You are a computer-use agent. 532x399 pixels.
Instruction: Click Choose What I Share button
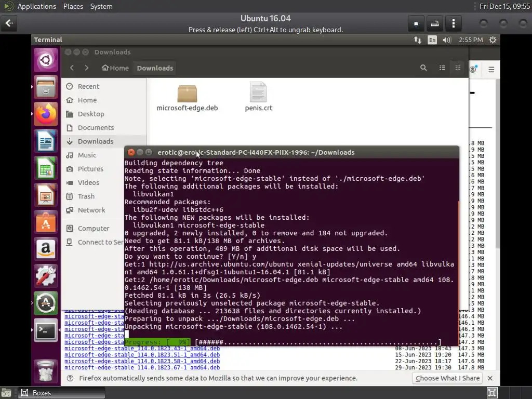pos(447,378)
